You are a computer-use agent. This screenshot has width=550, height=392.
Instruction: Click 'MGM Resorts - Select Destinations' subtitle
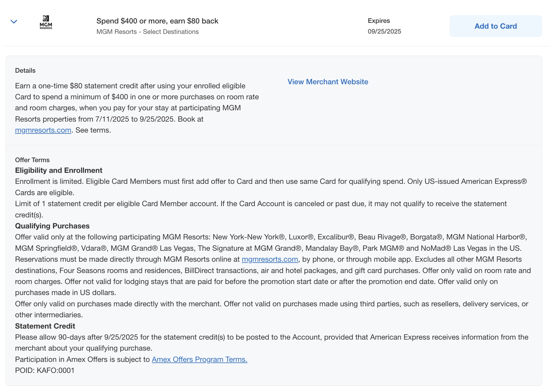[148, 32]
